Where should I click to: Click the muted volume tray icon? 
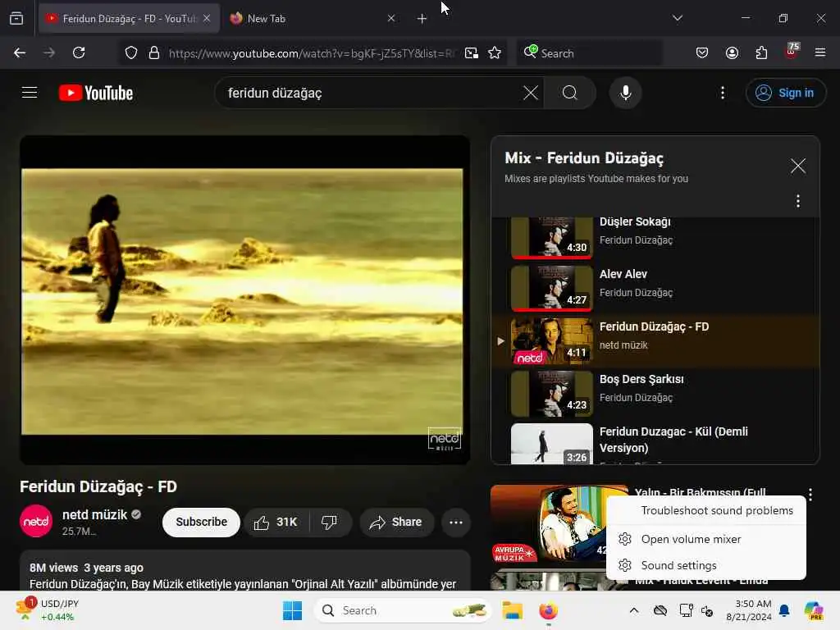(x=707, y=610)
